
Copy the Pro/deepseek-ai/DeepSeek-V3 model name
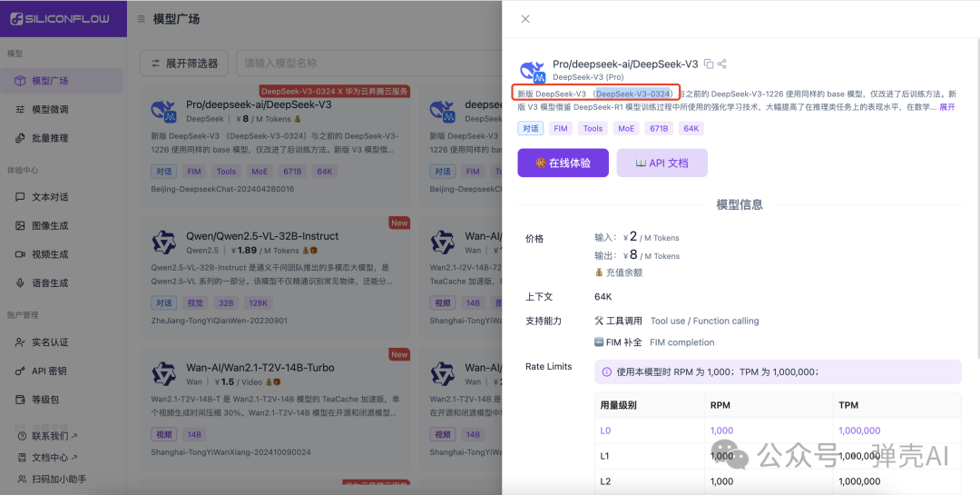click(708, 64)
